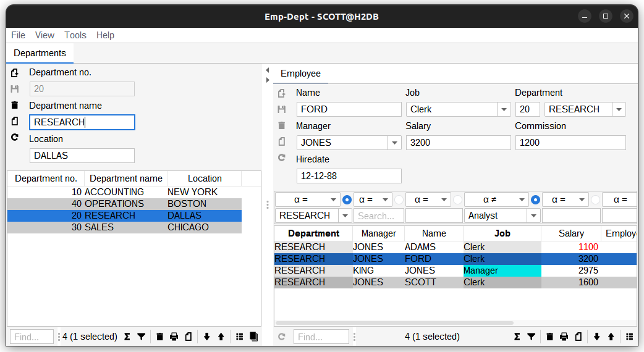Click the refresh icon beside the Location label
The width and height of the screenshot is (644, 352).
(15, 138)
